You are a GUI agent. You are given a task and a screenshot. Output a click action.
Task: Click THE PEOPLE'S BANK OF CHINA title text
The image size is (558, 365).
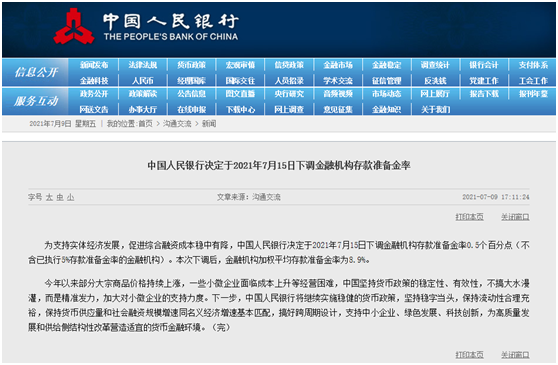tap(171, 36)
